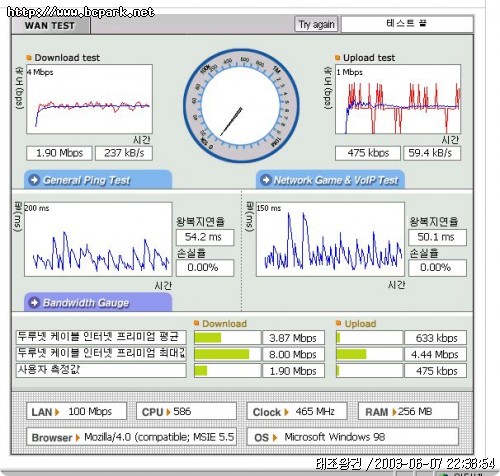Click the Clock 465 MHz info box
This screenshot has height=476, width=500.
pyautogui.click(x=297, y=411)
